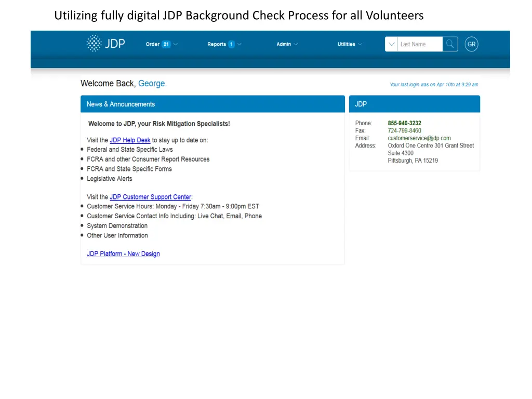Click the 'Legislative Alerts' list item
The height and width of the screenshot is (399, 532).
tap(109, 179)
